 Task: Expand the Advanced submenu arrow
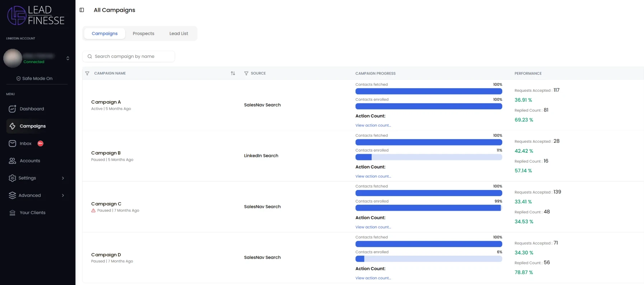pos(63,195)
